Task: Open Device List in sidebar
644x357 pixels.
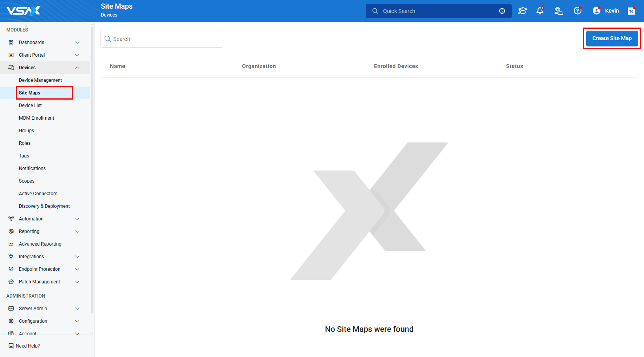Action: pos(30,105)
